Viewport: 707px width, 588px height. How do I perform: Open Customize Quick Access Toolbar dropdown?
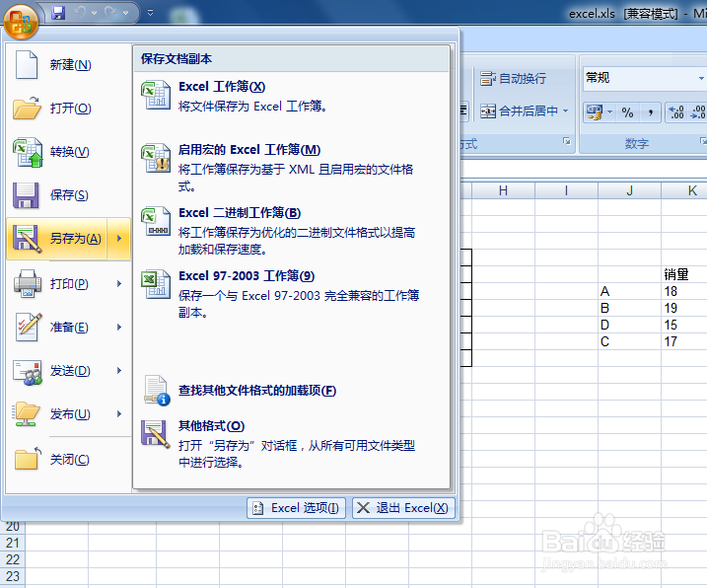151,13
